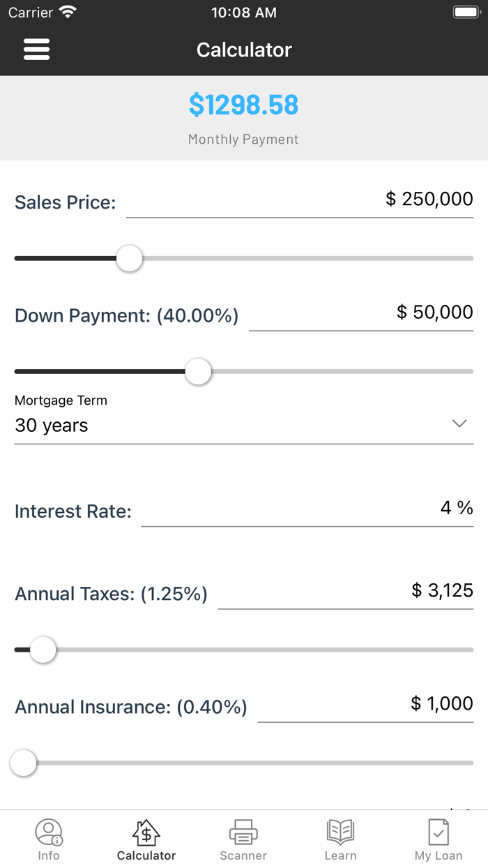Open the Learn book icon

(340, 832)
